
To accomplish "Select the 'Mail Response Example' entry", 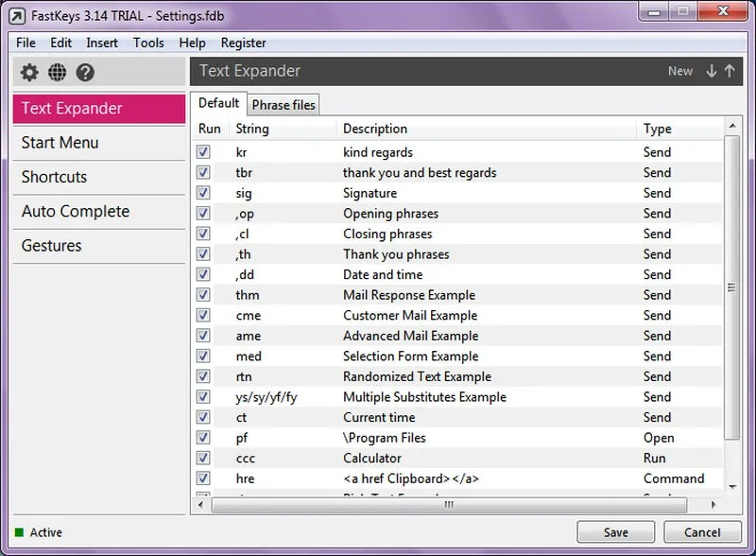I will [409, 295].
